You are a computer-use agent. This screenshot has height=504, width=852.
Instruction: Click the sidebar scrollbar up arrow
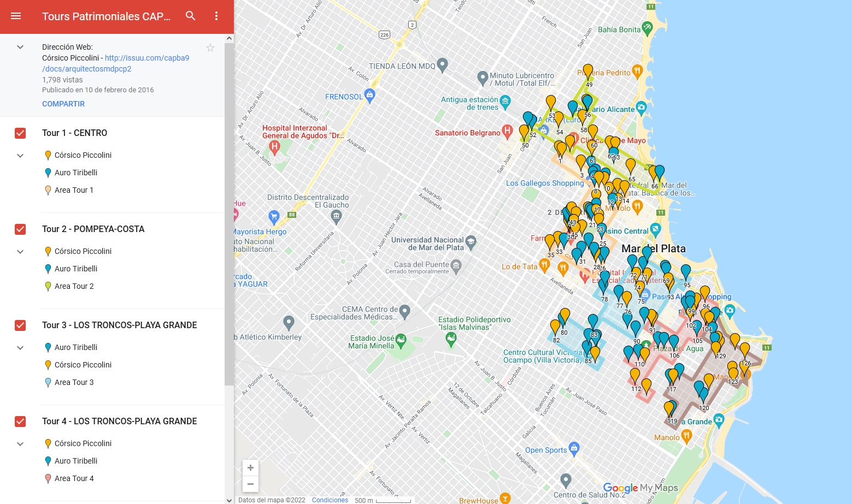pos(229,38)
